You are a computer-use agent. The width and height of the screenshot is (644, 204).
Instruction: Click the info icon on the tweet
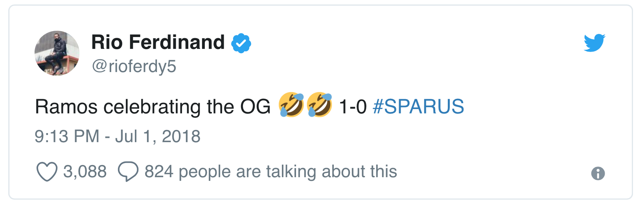pos(598,173)
